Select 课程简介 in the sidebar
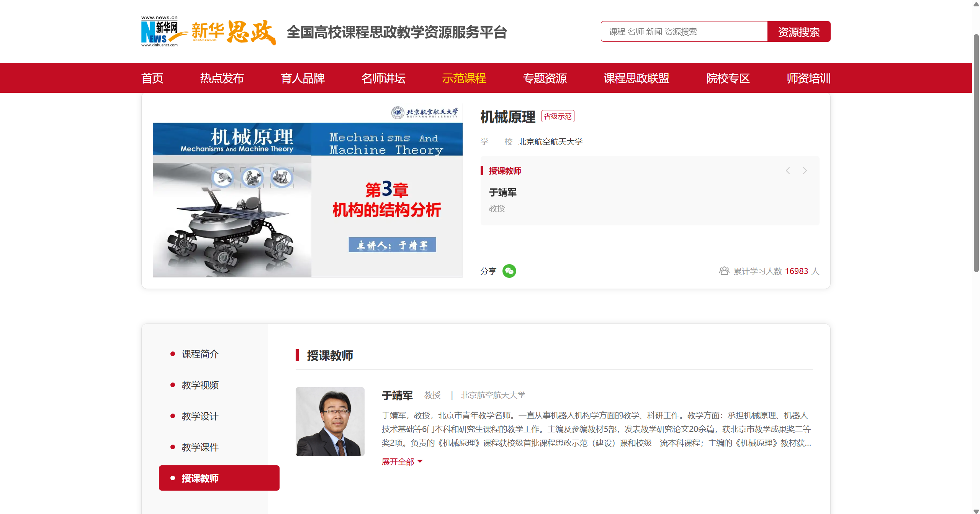This screenshot has height=514, width=980. [x=200, y=354]
